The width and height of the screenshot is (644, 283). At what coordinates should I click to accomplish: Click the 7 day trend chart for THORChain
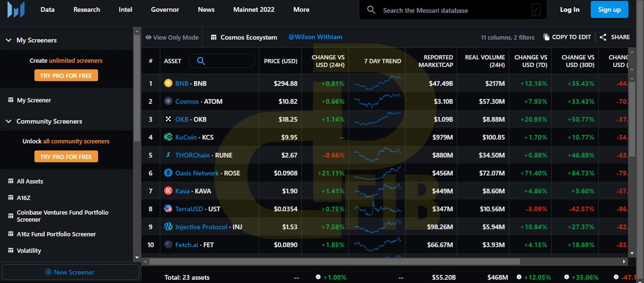click(377, 155)
